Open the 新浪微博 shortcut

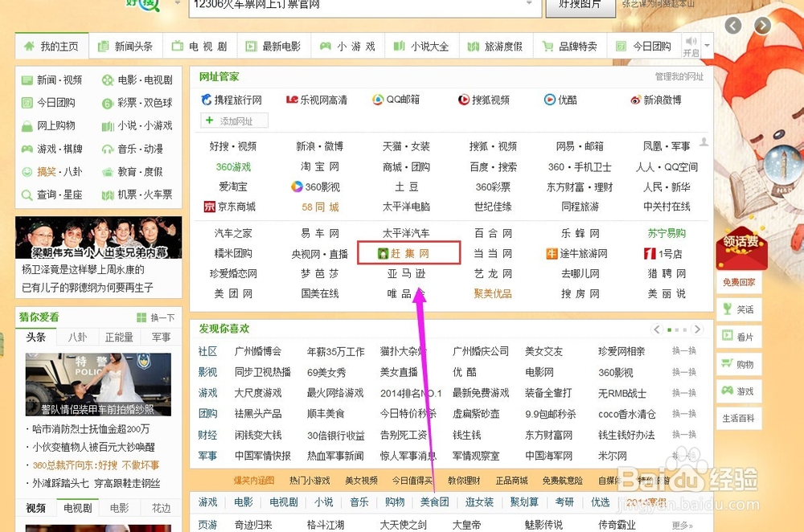(x=656, y=100)
